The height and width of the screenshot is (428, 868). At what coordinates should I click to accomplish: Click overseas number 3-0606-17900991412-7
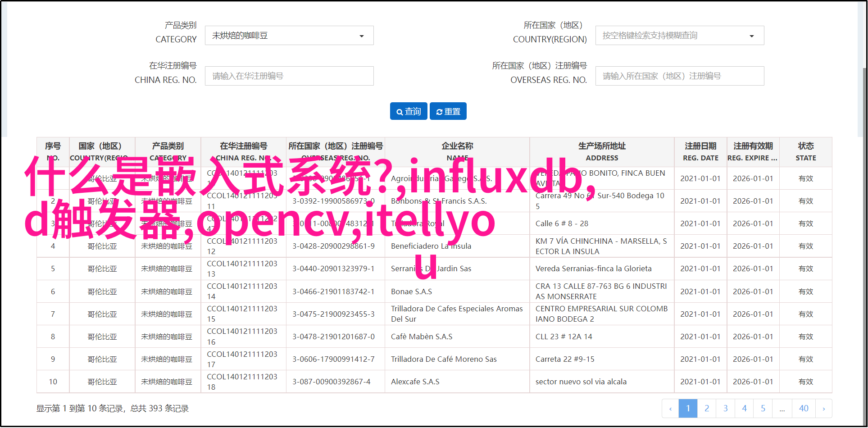coord(333,359)
